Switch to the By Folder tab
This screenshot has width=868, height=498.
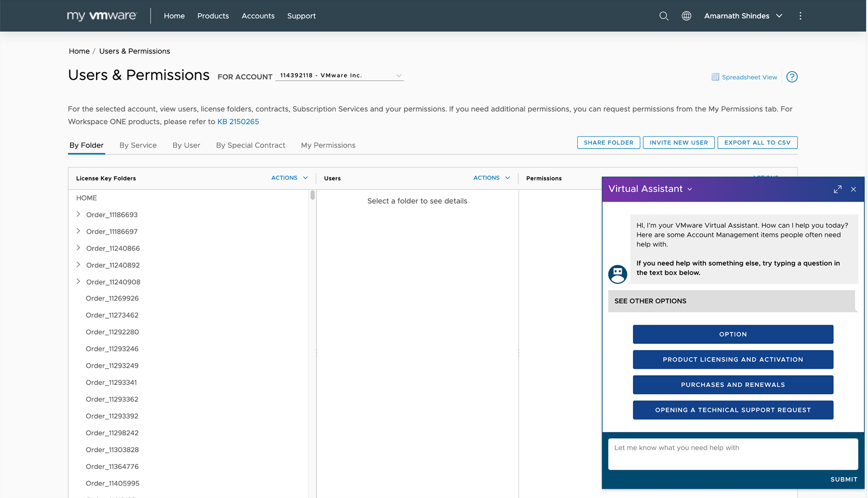point(86,145)
